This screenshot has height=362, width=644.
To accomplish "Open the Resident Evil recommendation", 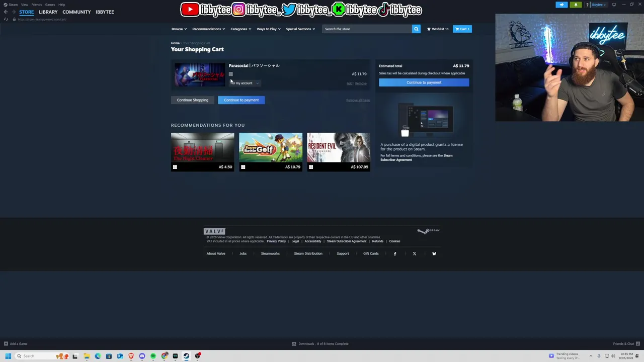I will [x=339, y=152].
